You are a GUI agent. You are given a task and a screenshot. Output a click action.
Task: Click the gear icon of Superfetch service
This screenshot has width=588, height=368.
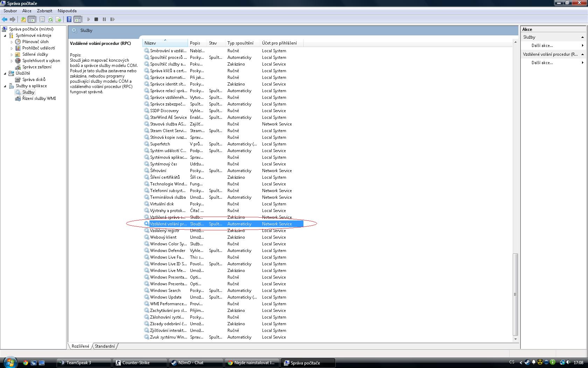(x=147, y=144)
